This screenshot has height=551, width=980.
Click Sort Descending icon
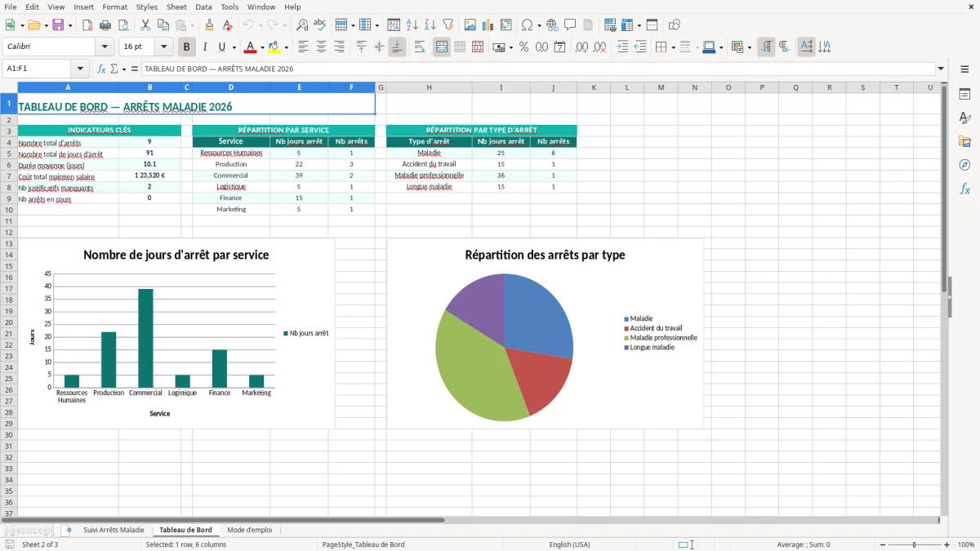[430, 25]
